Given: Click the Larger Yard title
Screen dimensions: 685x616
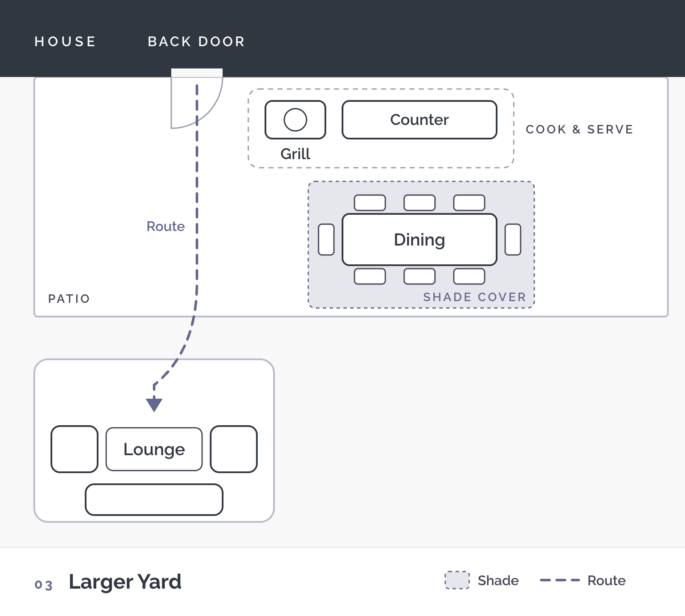Looking at the screenshot, I should point(125,582).
